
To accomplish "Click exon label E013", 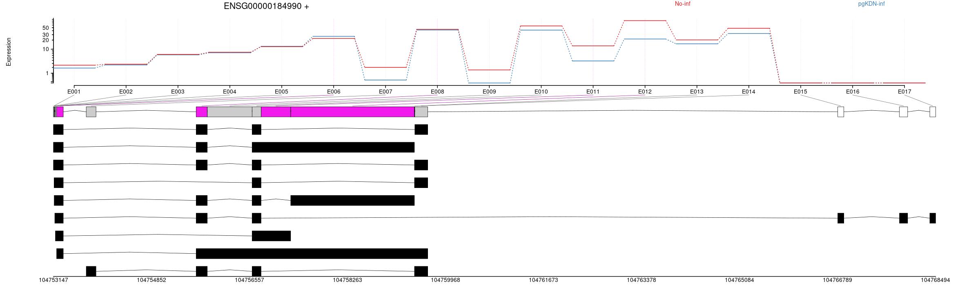I will tap(697, 92).
